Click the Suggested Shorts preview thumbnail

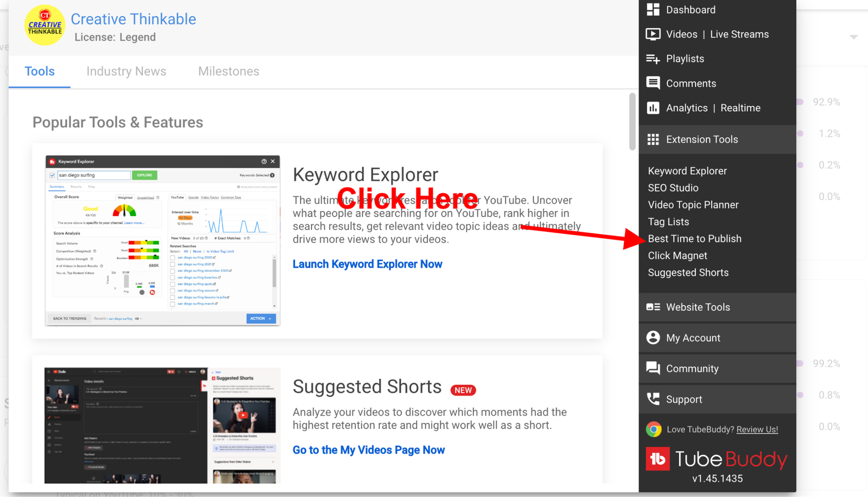[163, 425]
